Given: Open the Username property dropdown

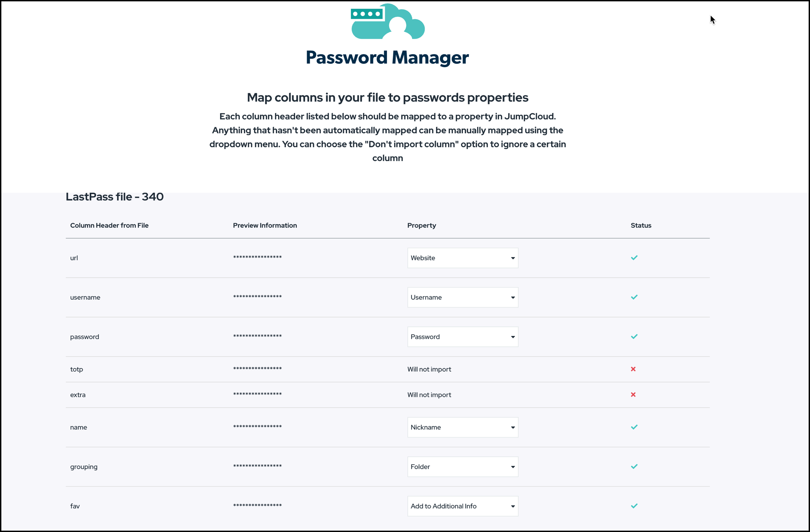Looking at the screenshot, I should [x=462, y=297].
